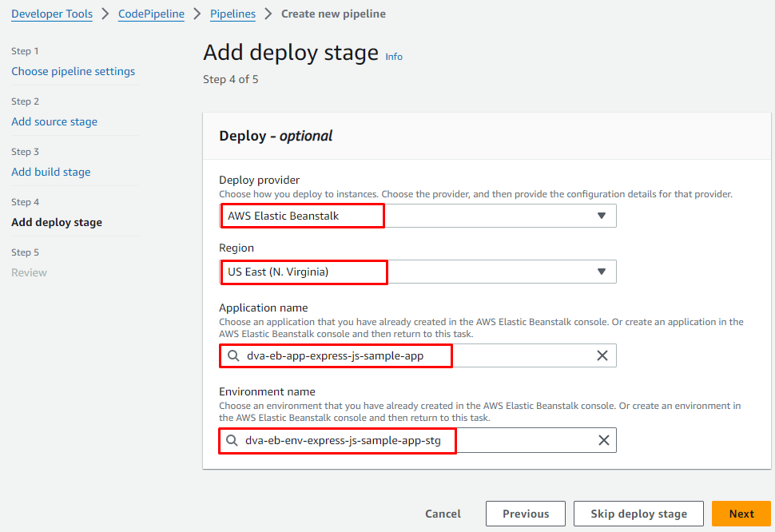Jump to Add source stage step

pyautogui.click(x=54, y=121)
